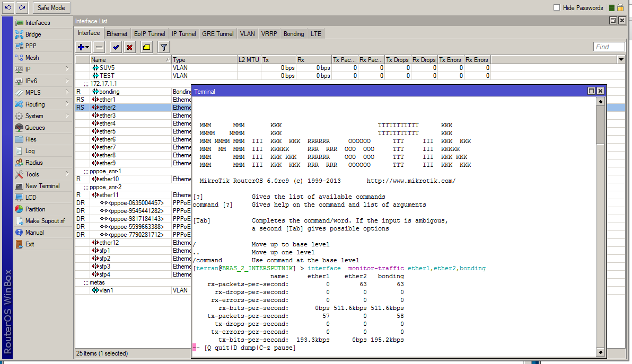
Task: Expand the Tools submenu arrow
Action: click(x=67, y=174)
